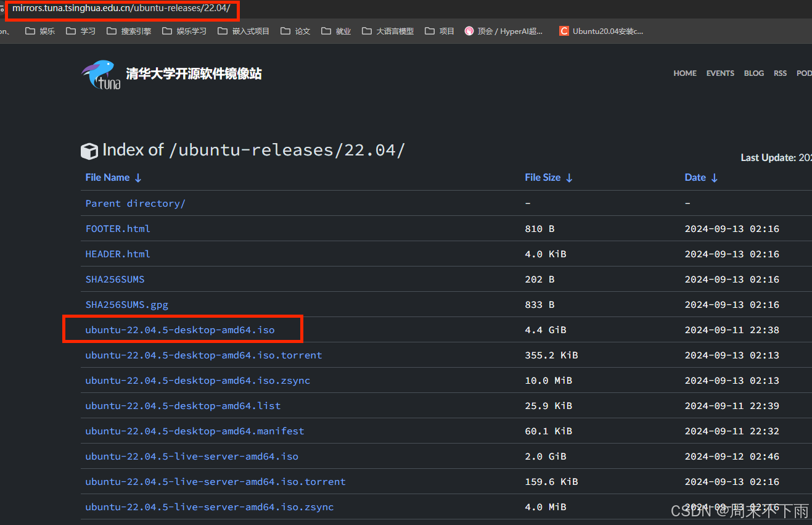Open the 搜索引擎 bookmark folder
This screenshot has width=812, height=525.
coord(129,31)
